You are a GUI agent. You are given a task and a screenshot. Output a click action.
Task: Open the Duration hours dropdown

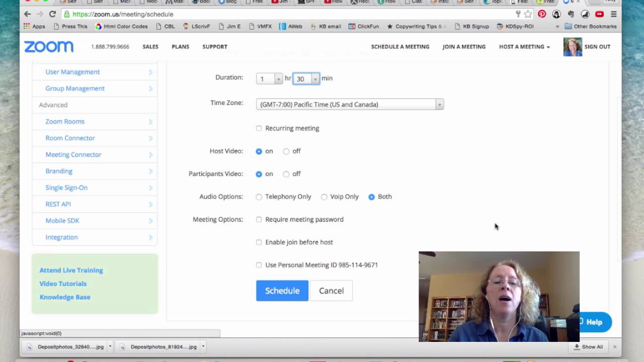point(269,78)
